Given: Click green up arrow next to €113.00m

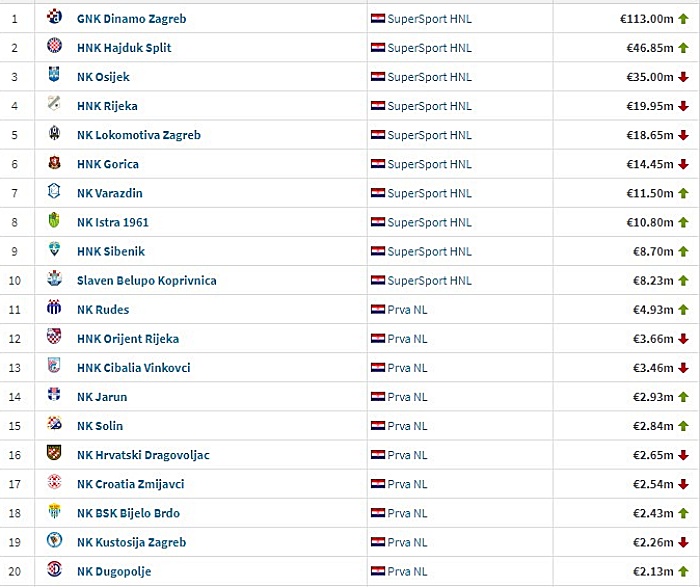Looking at the screenshot, I should [x=683, y=19].
